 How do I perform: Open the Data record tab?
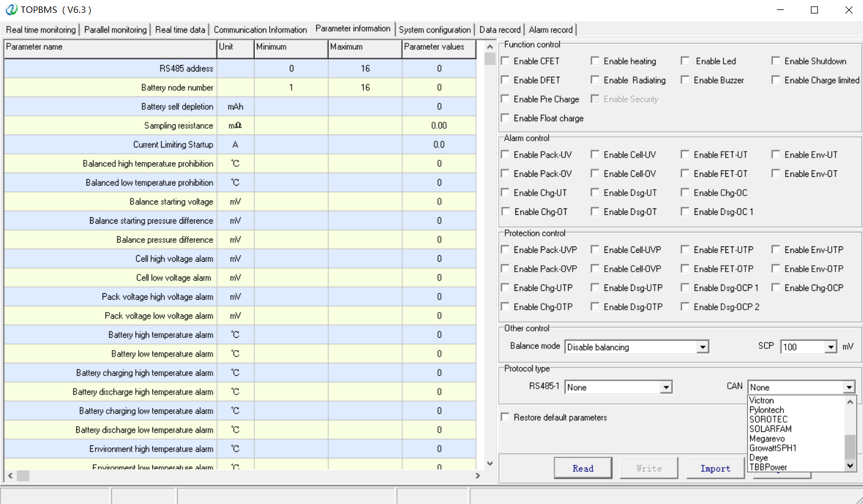pyautogui.click(x=500, y=30)
